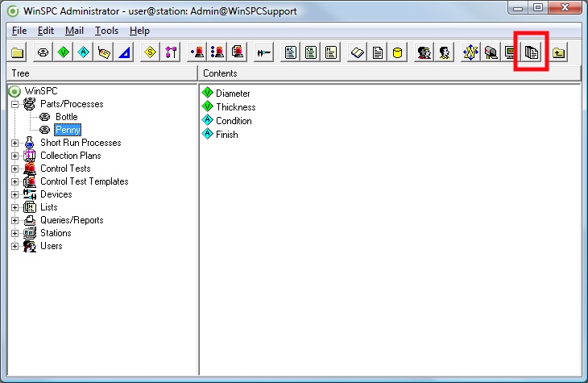The height and width of the screenshot is (383, 588).
Task: Click the N list toolbar icon
Action: click(331, 52)
